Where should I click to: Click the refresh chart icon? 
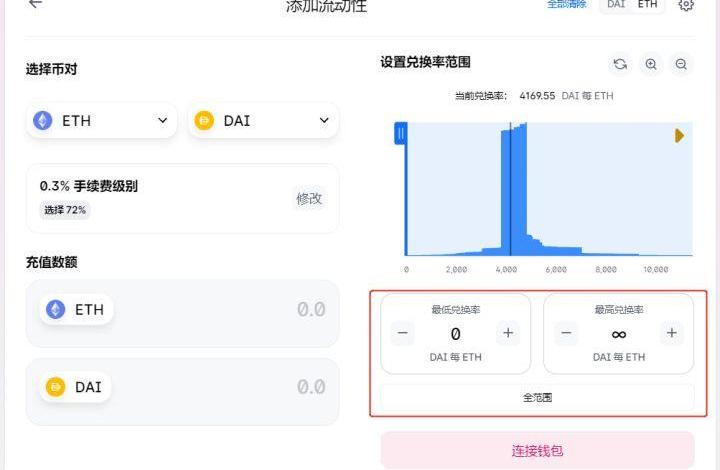620,64
